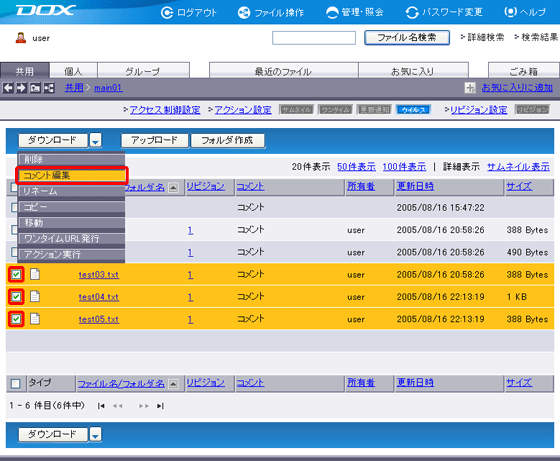Image resolution: width=560 pixels, height=461 pixels.
Task: Switch to サムネイル表示 view
Action: (518, 167)
